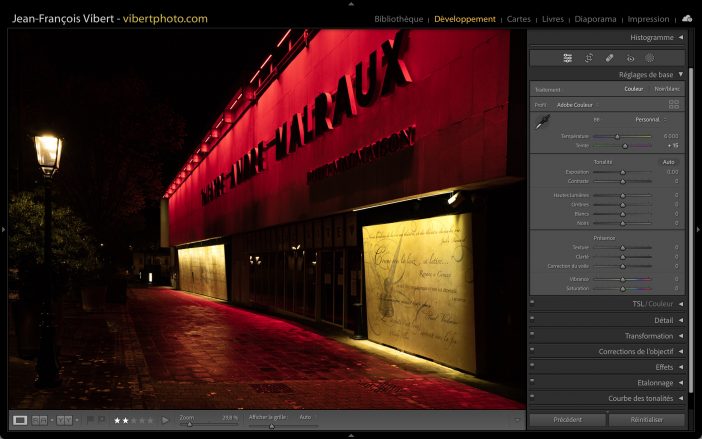Open the profile browser grid icon

click(673, 104)
